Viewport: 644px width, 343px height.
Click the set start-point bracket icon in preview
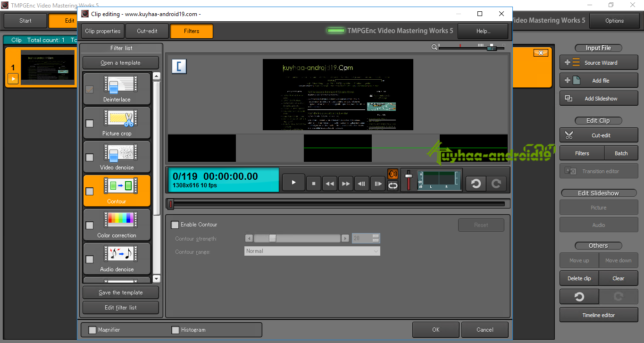179,66
